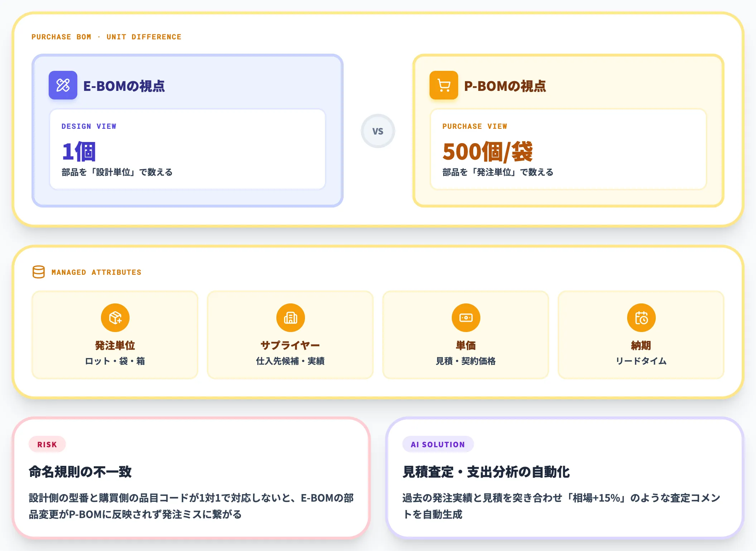Viewport: 756px width, 551px height.
Task: Click the large 1個 value
Action: point(79,151)
